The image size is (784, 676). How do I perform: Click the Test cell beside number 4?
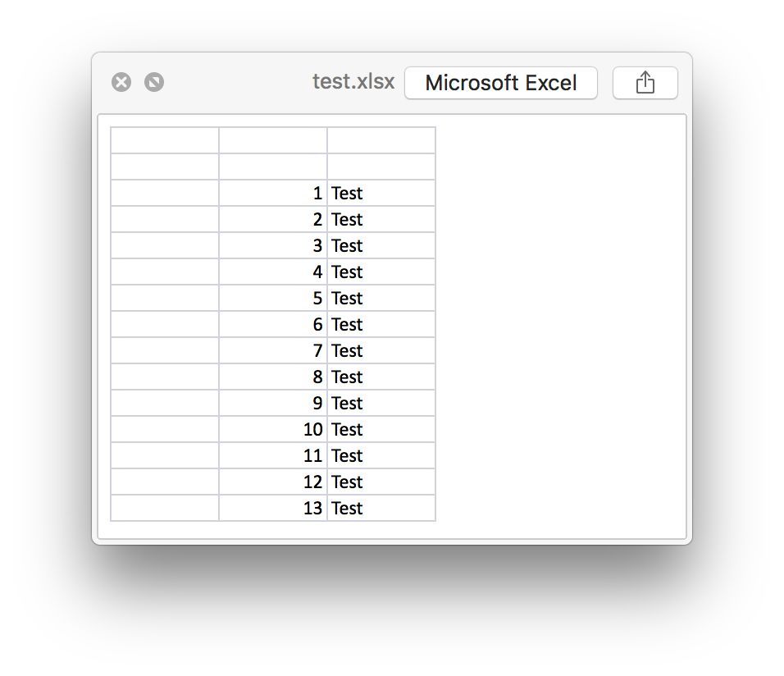381,272
